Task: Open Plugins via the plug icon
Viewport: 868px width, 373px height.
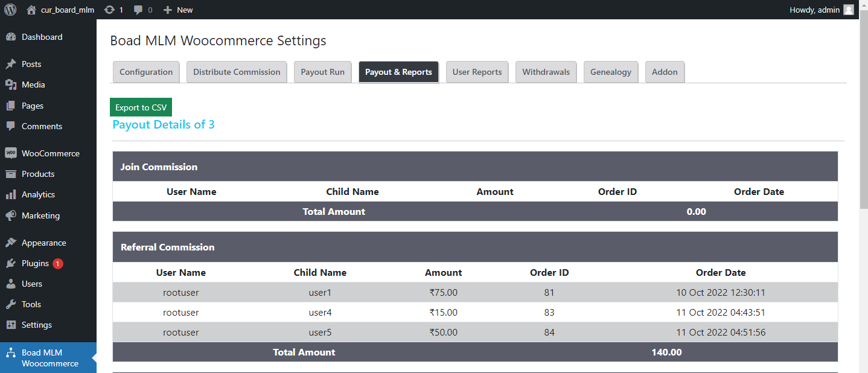Action: coord(13,263)
